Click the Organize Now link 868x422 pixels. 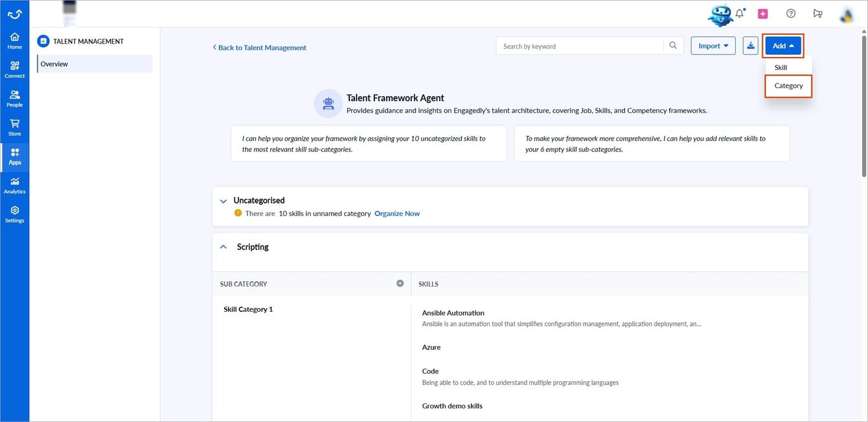click(397, 213)
